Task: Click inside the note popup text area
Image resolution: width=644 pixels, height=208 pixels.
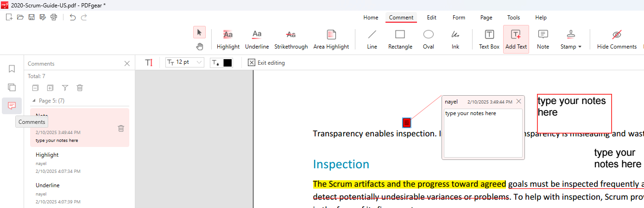Action: pyautogui.click(x=483, y=133)
